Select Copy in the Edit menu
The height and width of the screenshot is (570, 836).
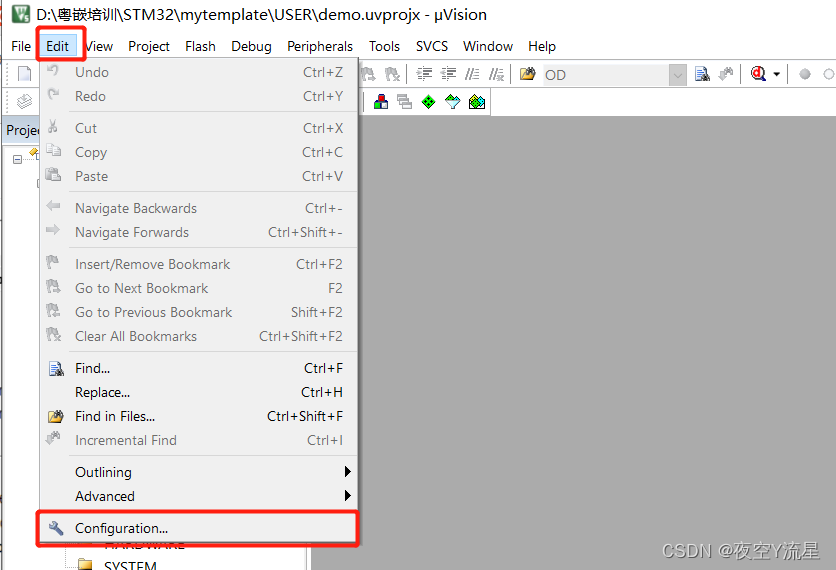point(198,152)
